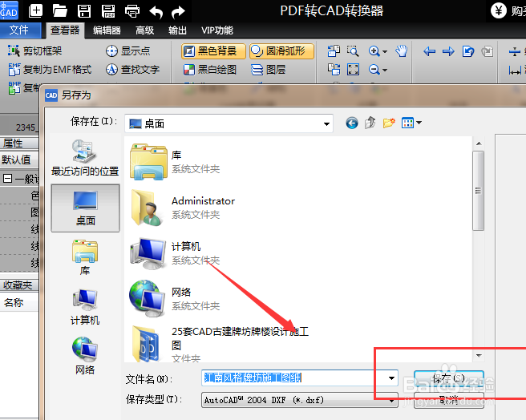Click the open folder icon in title bar
526x420 pixels.
[x=59, y=11]
